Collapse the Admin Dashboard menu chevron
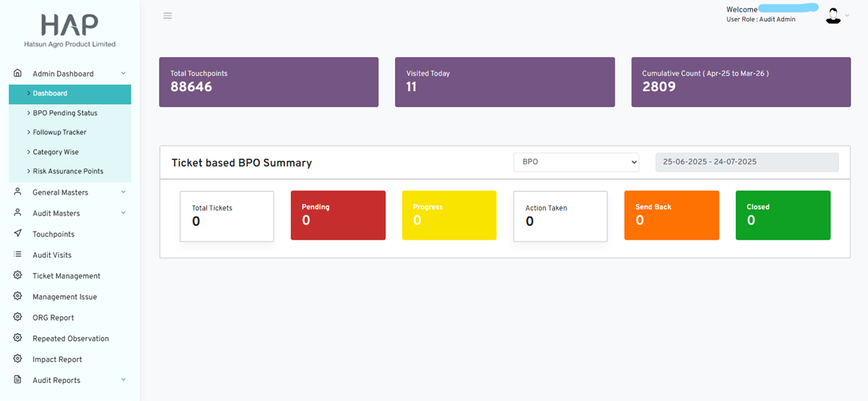868x401 pixels. pyautogui.click(x=123, y=73)
